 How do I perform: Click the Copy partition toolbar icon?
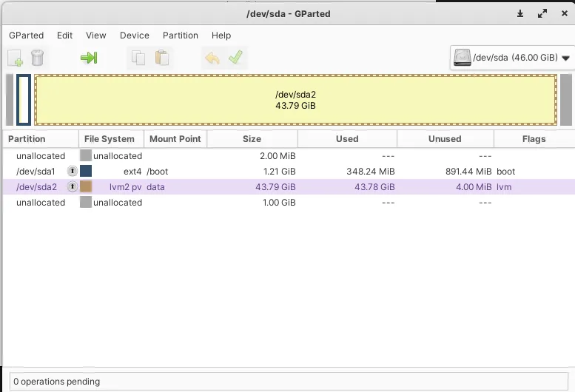tap(138, 58)
